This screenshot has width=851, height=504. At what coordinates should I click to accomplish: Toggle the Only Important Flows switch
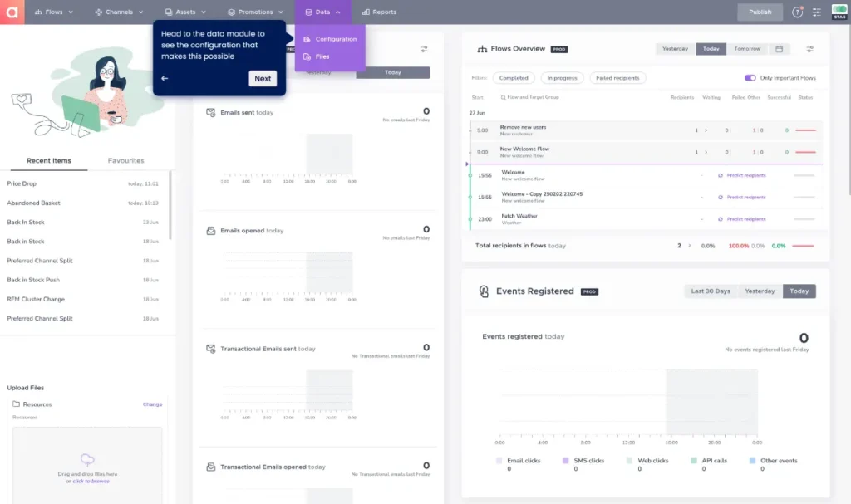pos(750,78)
